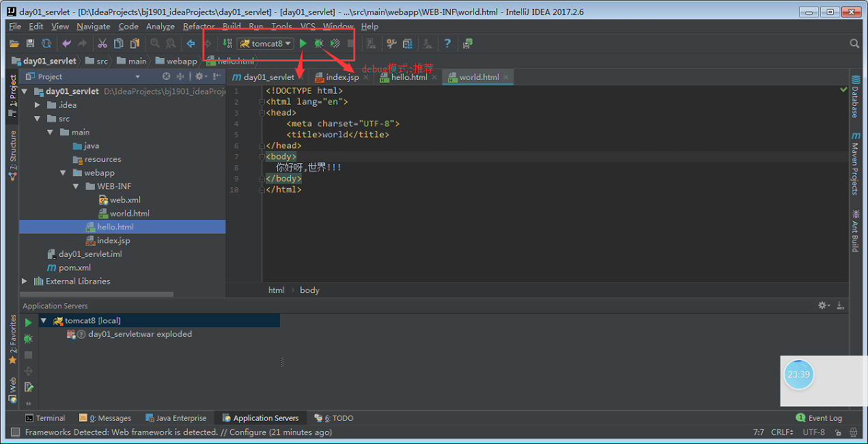
Task: Click the UTF-8 encoding in status bar
Action: click(x=813, y=432)
